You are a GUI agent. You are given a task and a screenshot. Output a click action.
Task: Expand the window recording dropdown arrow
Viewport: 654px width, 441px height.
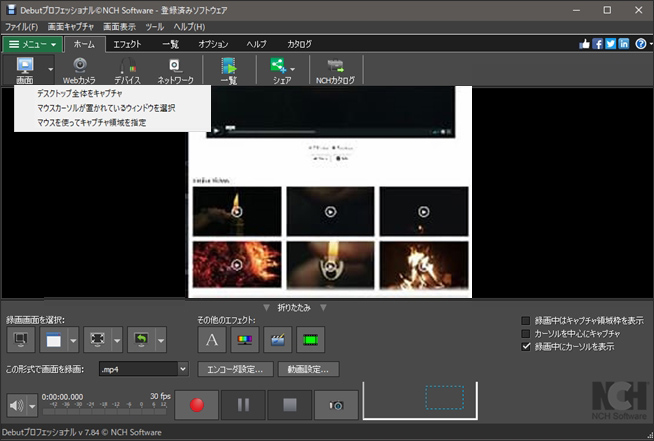tap(73, 340)
